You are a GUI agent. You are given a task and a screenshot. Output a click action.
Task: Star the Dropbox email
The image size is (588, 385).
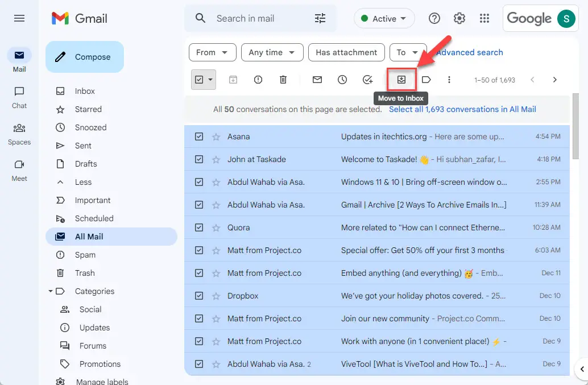pos(216,296)
